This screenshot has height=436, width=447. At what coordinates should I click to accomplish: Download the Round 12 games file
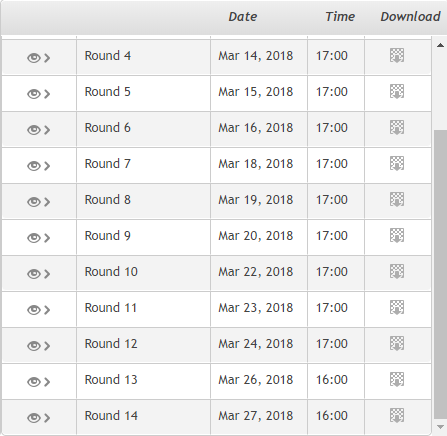click(397, 343)
